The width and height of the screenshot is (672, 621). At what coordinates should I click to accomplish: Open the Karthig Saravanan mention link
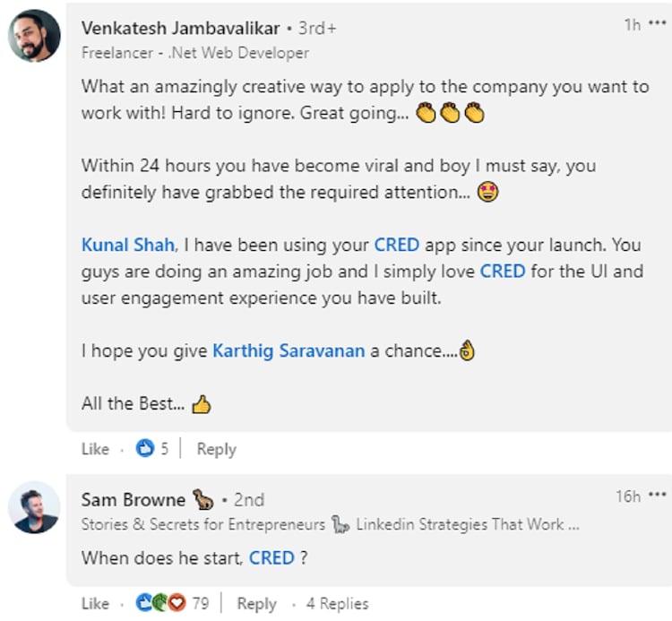(x=289, y=350)
